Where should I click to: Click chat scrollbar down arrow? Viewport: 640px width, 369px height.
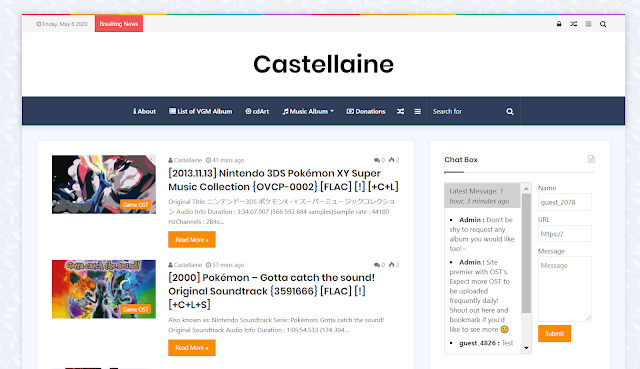point(526,348)
